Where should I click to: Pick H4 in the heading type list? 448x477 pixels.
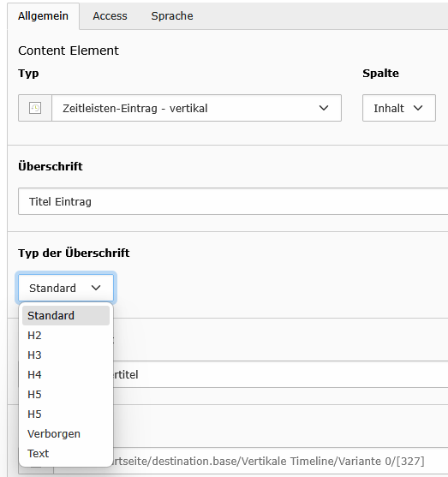click(x=66, y=375)
